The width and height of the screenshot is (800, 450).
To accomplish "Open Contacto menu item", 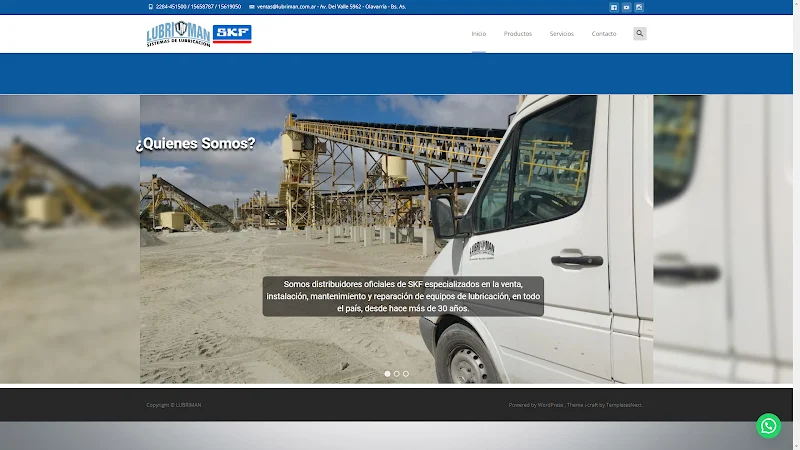I will tap(604, 34).
